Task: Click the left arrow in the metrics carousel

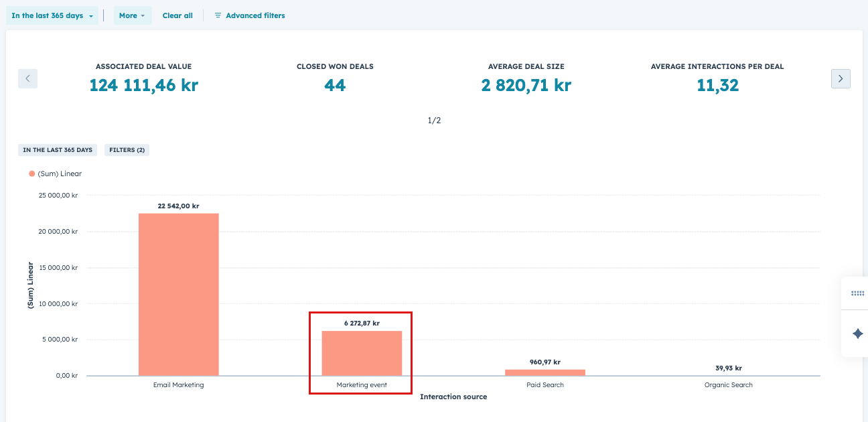Action: 27,78
